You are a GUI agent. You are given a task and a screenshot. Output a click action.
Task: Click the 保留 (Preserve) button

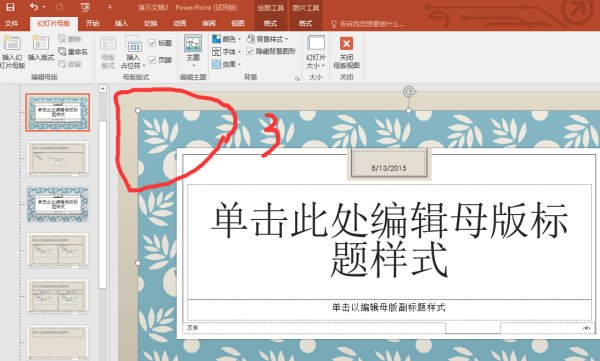pyautogui.click(x=70, y=64)
